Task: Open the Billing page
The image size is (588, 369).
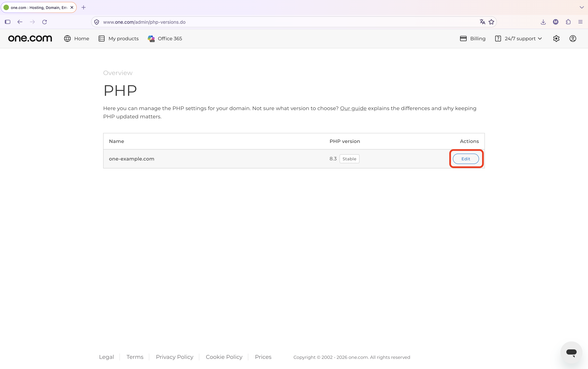Action: point(473,39)
